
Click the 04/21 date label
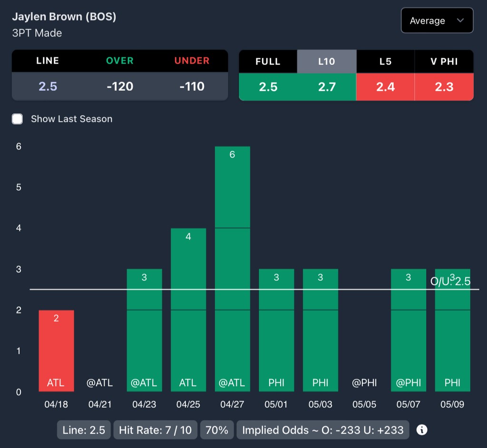click(100, 404)
